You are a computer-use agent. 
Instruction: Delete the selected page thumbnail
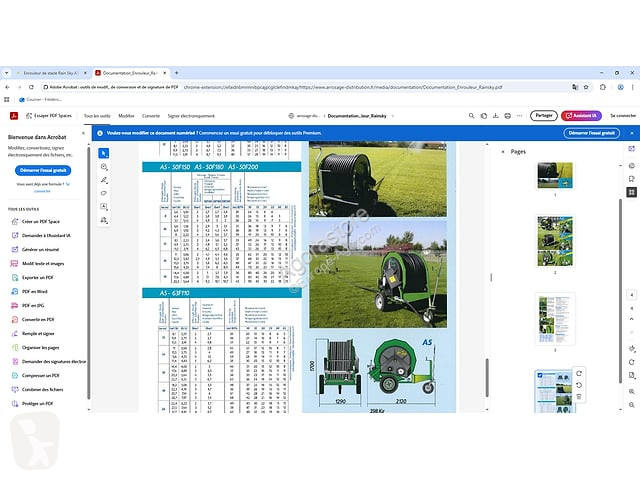click(579, 397)
